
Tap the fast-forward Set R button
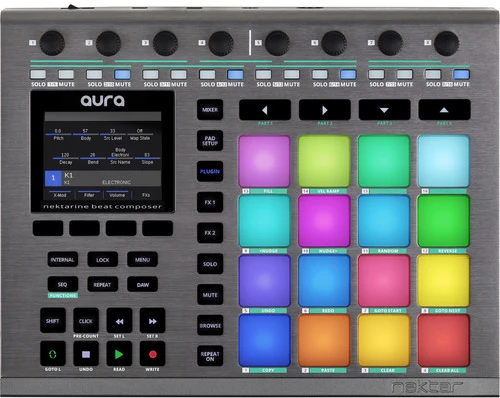pos(152,321)
